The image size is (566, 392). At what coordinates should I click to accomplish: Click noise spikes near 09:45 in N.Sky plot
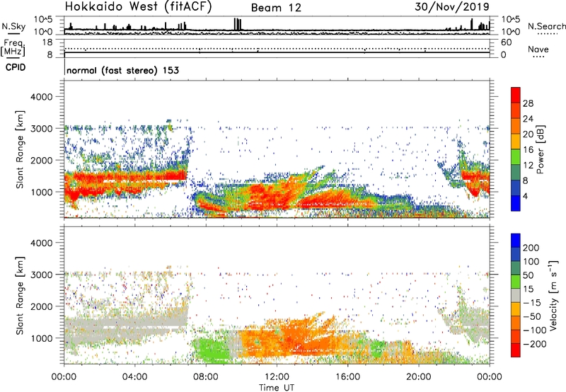tap(238, 24)
